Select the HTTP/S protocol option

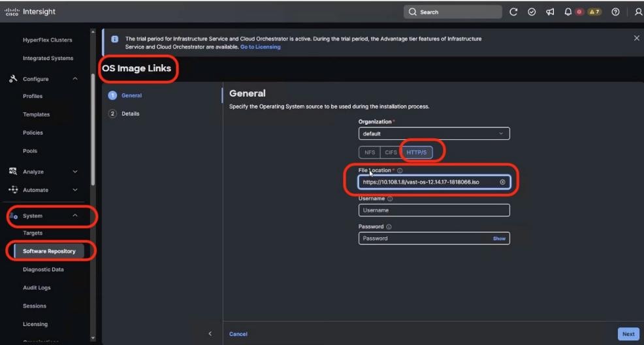(x=417, y=152)
